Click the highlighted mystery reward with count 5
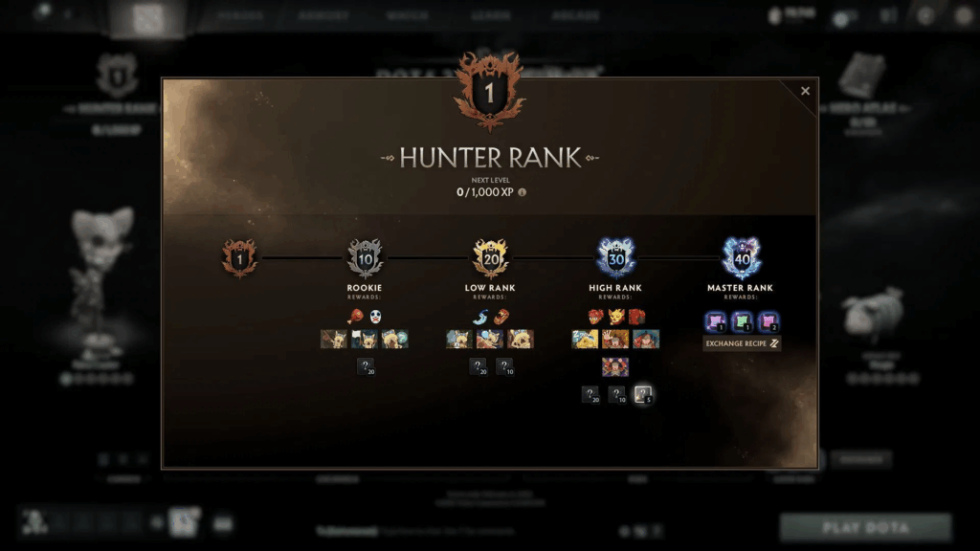The image size is (980, 551). pyautogui.click(x=642, y=395)
